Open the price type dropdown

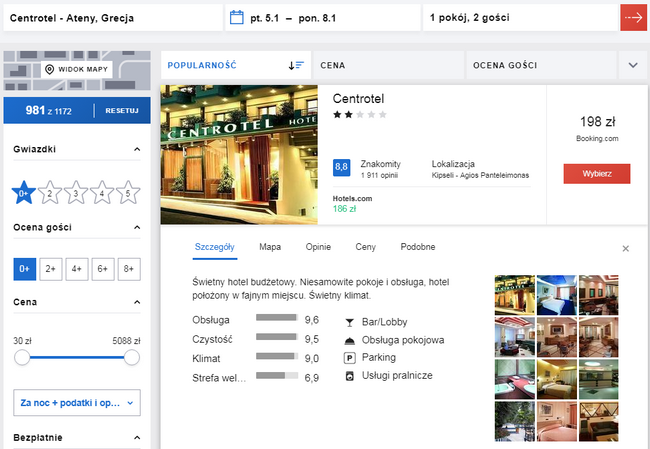point(76,403)
